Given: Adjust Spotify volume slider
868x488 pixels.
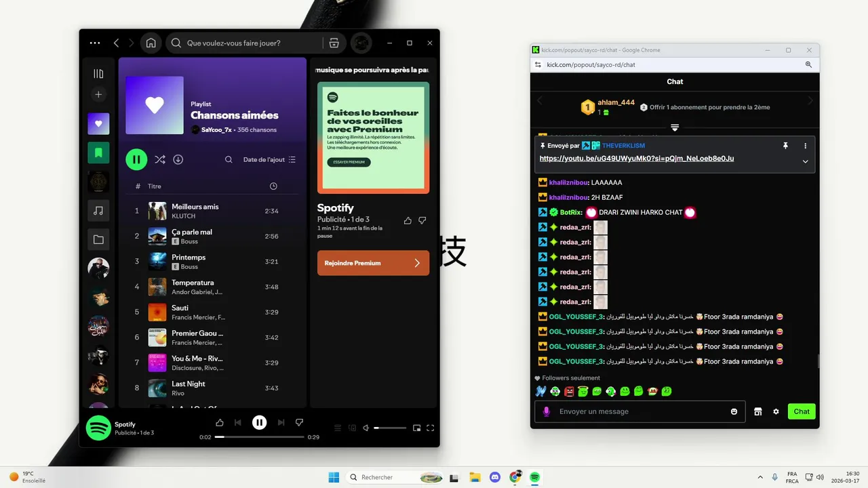Looking at the screenshot, I should 390,428.
